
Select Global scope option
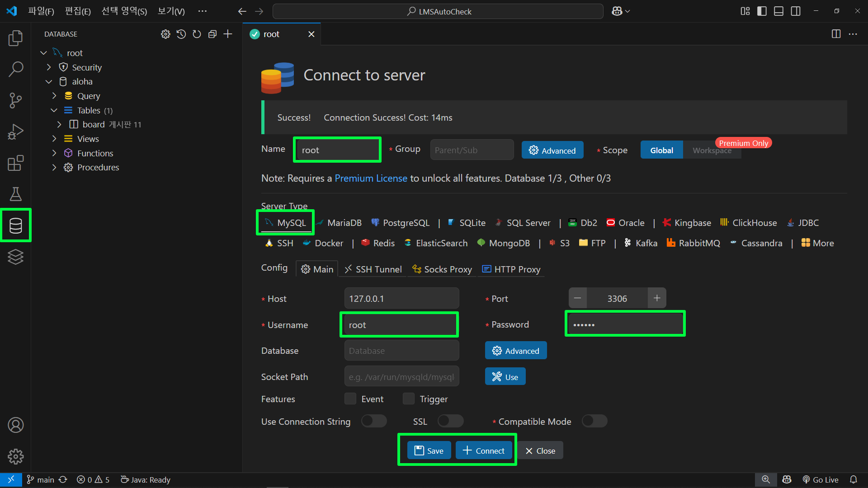[661, 150]
